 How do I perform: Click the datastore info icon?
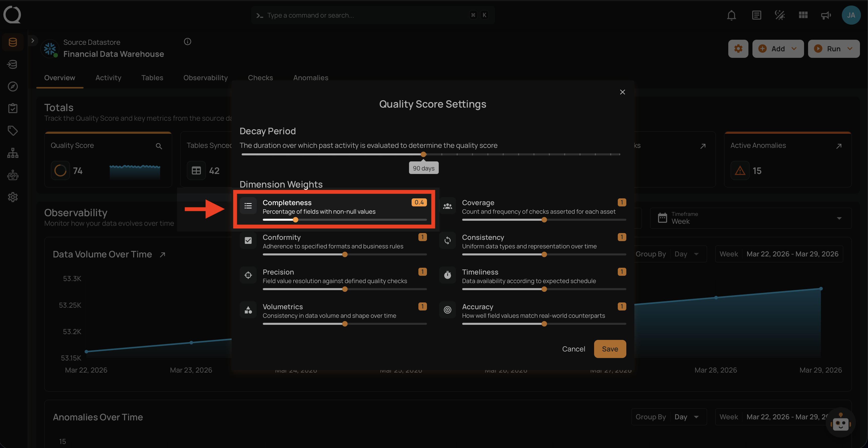point(188,42)
